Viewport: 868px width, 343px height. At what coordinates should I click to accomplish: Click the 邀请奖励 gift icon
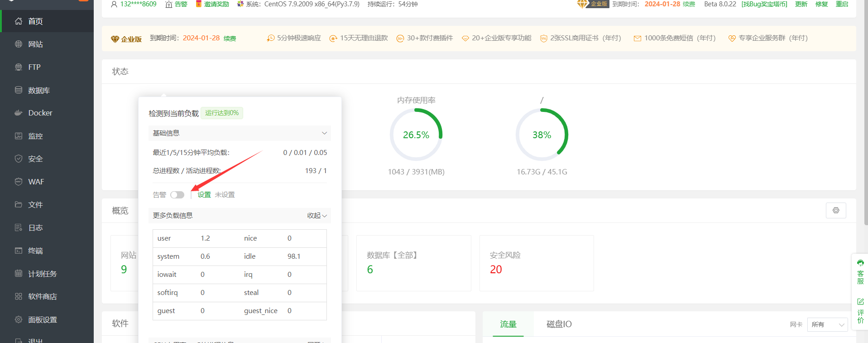198,4
